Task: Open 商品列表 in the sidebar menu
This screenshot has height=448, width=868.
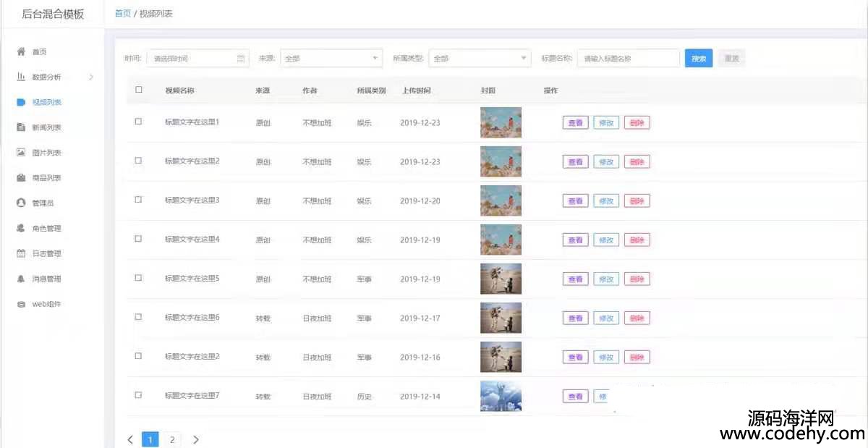Action: 46,178
